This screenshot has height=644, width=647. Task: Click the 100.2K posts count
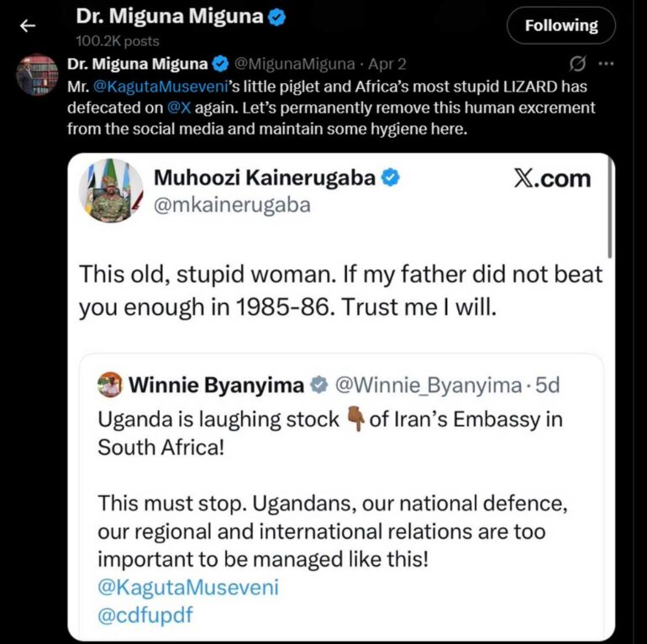[x=117, y=40]
